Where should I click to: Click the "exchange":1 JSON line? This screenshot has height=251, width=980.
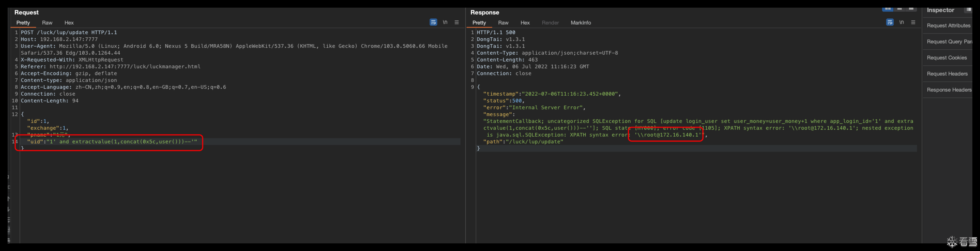(48, 128)
